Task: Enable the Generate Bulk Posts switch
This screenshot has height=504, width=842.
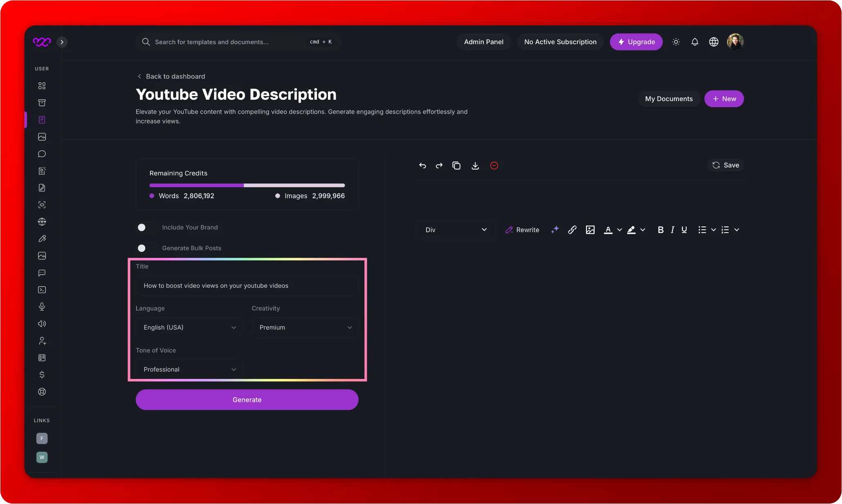Action: pyautogui.click(x=146, y=248)
